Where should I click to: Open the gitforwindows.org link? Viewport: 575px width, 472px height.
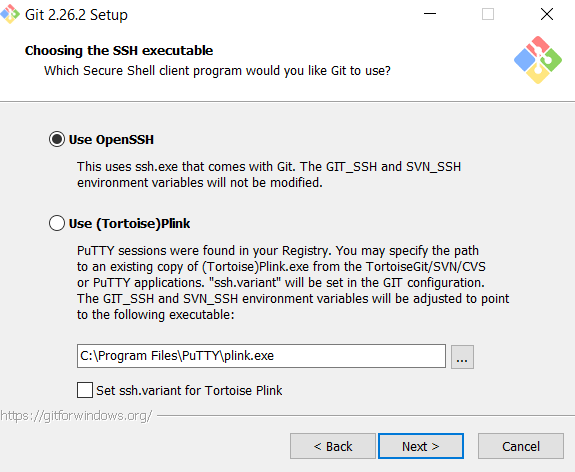76,416
